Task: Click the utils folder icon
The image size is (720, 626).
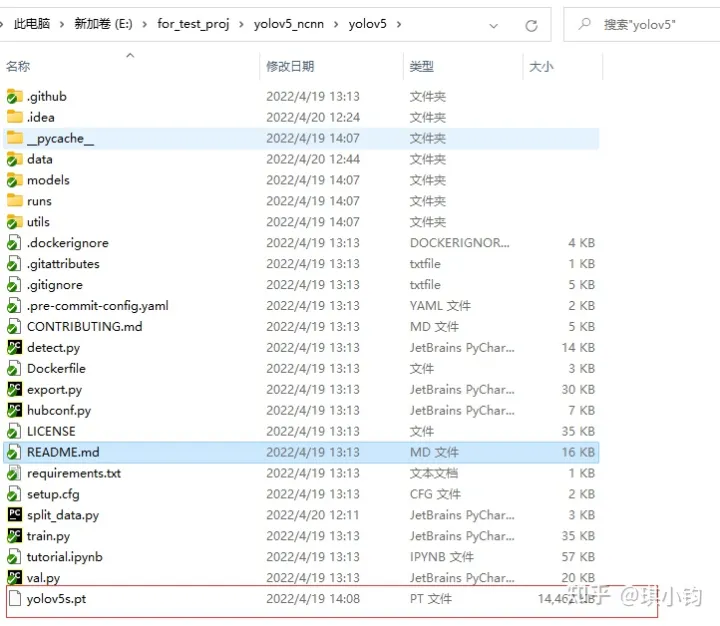Action: coord(15,222)
